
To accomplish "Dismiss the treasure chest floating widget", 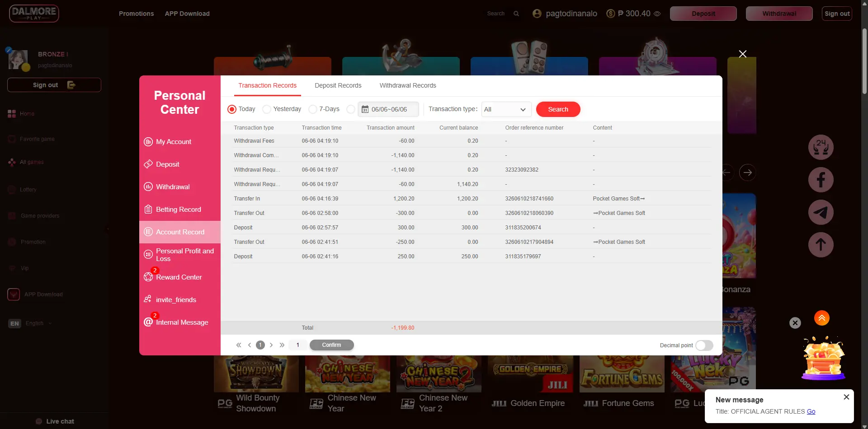I will (x=795, y=323).
